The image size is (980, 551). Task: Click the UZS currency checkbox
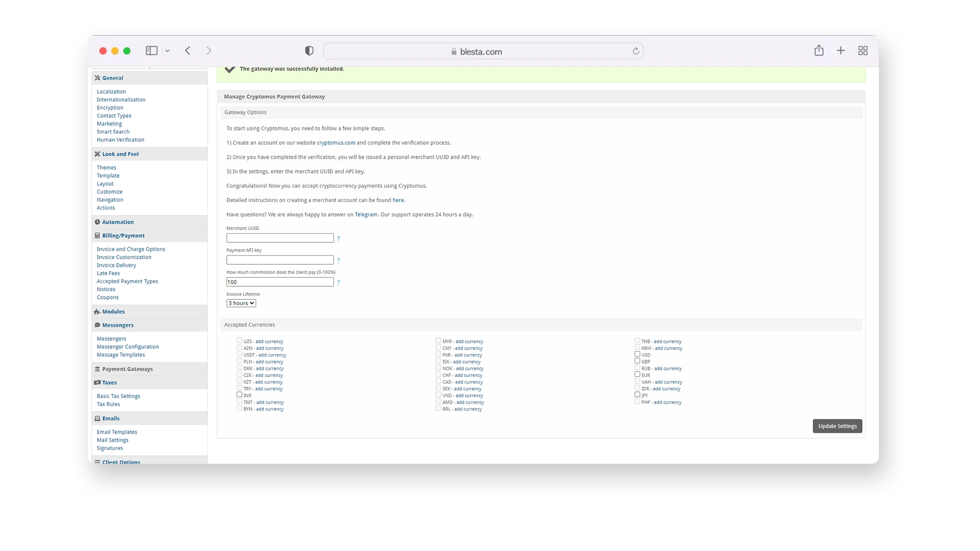coord(239,340)
